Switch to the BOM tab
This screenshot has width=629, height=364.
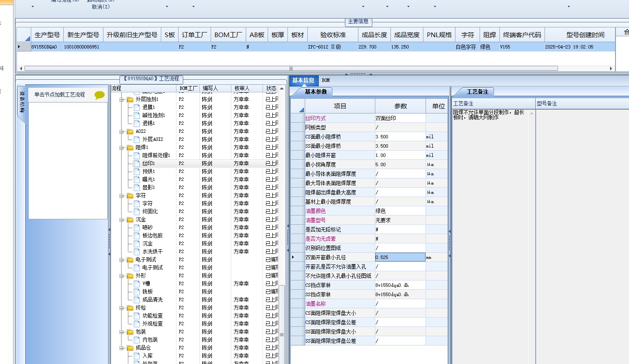(x=326, y=80)
